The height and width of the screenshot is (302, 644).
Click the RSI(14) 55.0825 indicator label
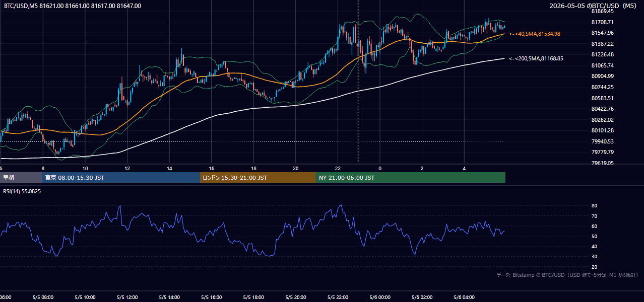22,191
